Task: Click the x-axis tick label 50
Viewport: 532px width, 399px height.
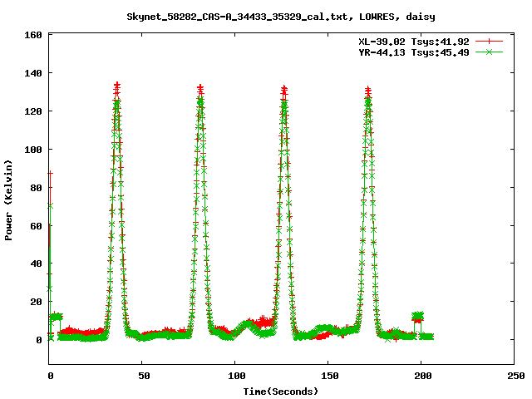Action: click(x=144, y=376)
